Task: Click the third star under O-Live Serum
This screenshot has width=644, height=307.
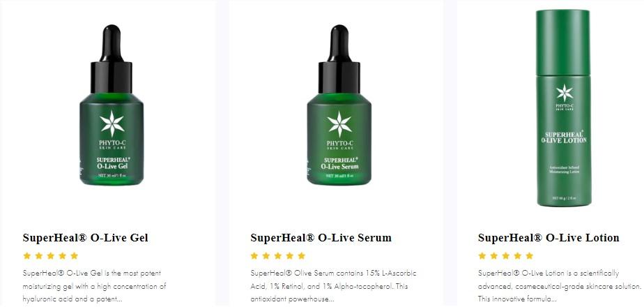Action: click(278, 255)
